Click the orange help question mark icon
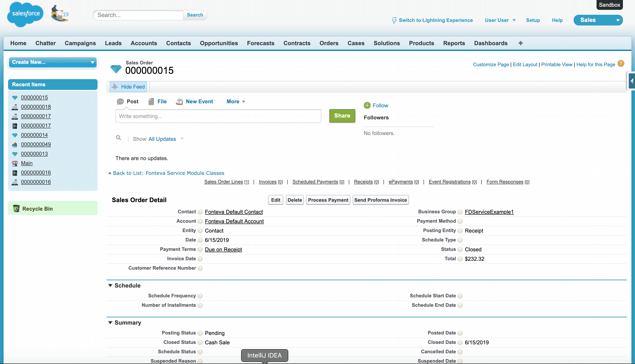The height and width of the screenshot is (364, 635). click(x=621, y=63)
